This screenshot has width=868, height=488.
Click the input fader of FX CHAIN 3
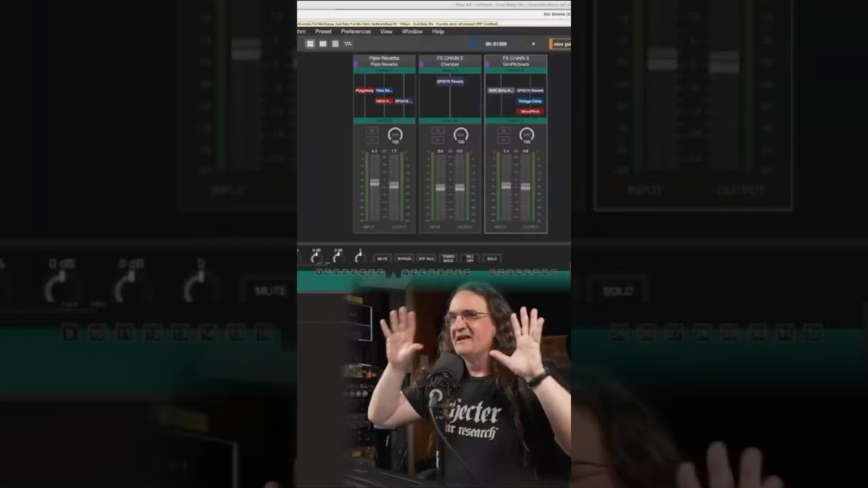(506, 185)
